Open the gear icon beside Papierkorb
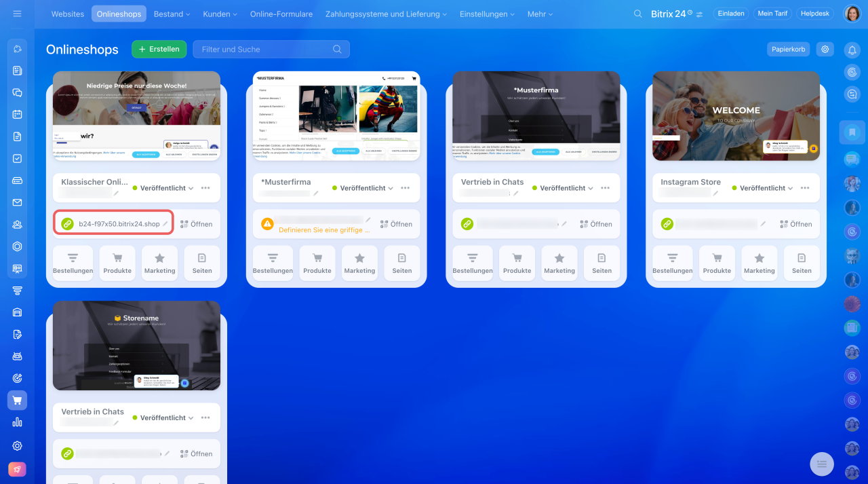The height and width of the screenshot is (484, 868). coord(825,49)
